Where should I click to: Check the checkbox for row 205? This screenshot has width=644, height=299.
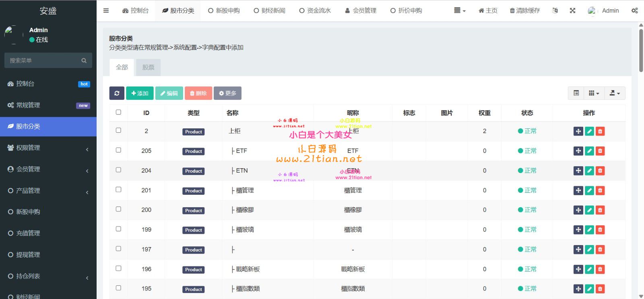coord(118,150)
